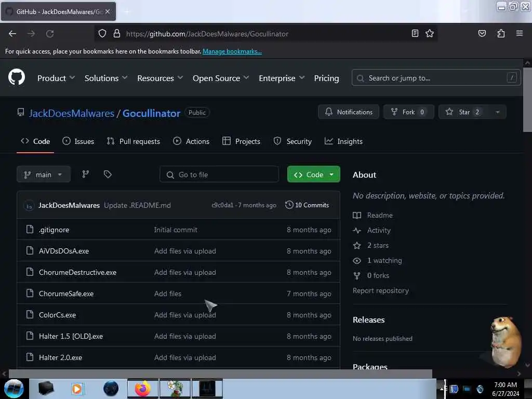Focus the Search or jump to field

[436, 78]
